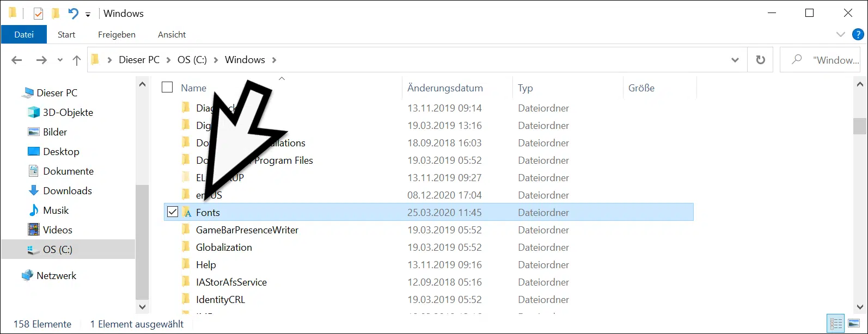868x334 pixels.
Task: Navigate back with the left arrow
Action: coord(17,60)
